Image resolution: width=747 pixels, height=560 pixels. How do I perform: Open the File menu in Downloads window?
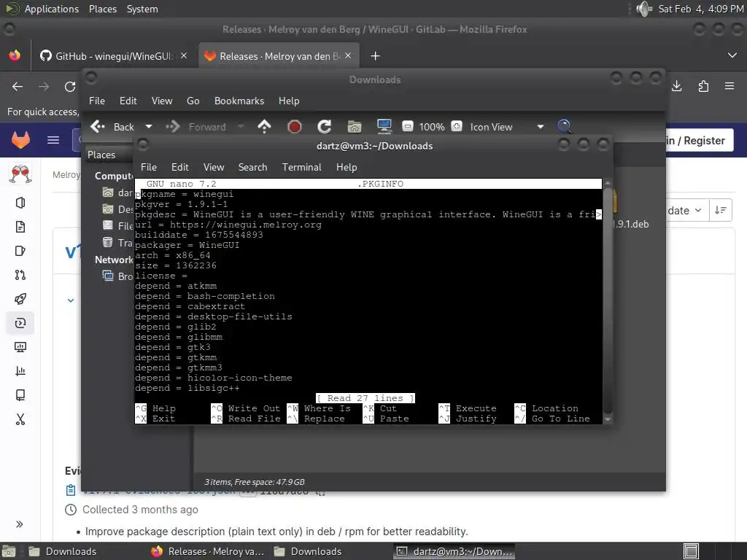coord(97,101)
